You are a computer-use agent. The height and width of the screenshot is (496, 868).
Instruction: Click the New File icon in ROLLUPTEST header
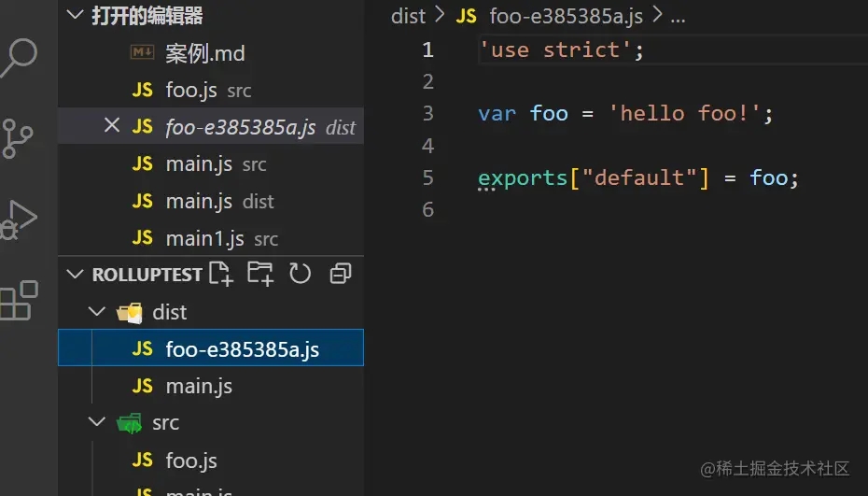221,274
